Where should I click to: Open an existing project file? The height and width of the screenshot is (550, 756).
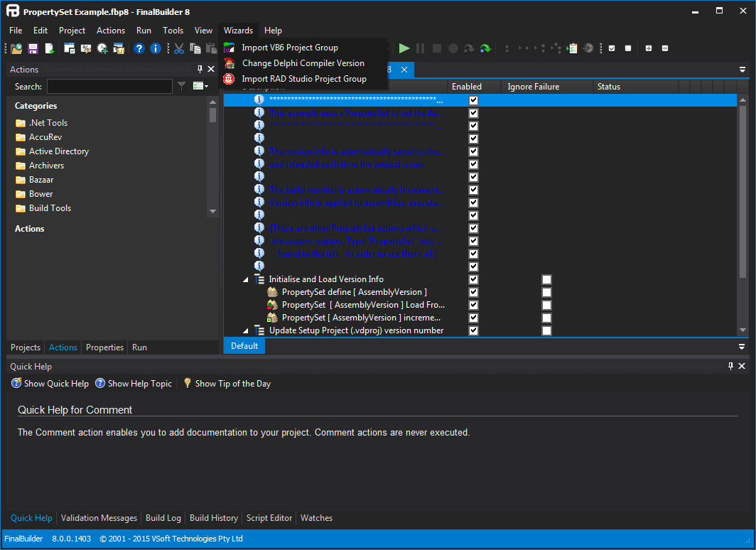pyautogui.click(x=16, y=48)
